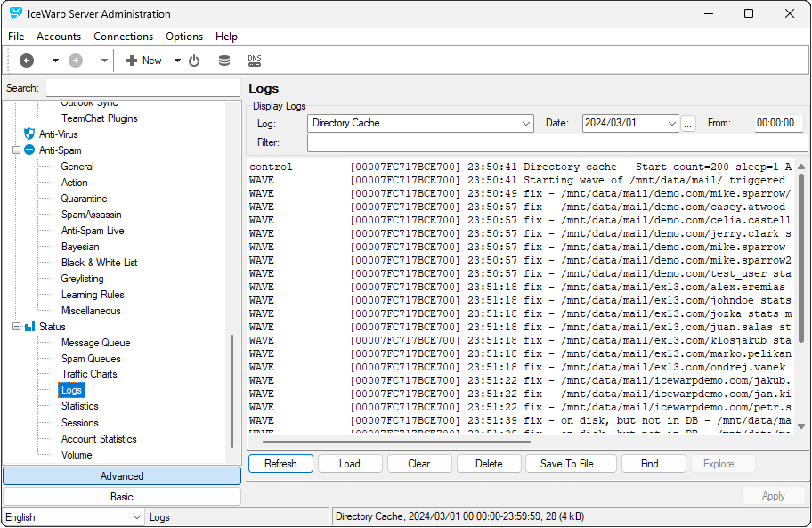
Task: Switch to Basic view mode
Action: [x=122, y=497]
